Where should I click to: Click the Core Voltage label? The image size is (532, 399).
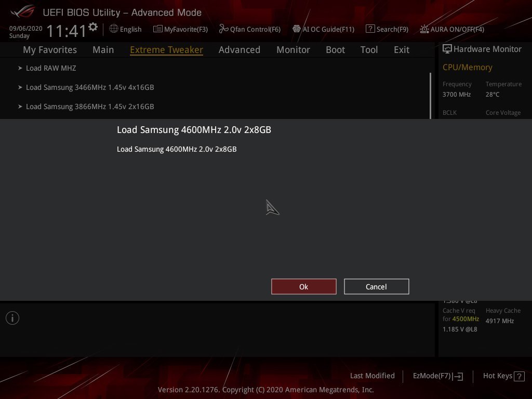(503, 113)
